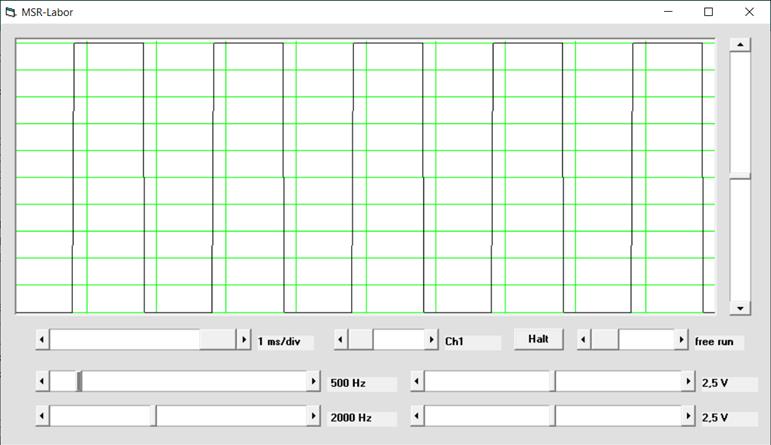Click the up arrow of the vertical scrollbar
The image size is (771, 445).
(x=740, y=45)
